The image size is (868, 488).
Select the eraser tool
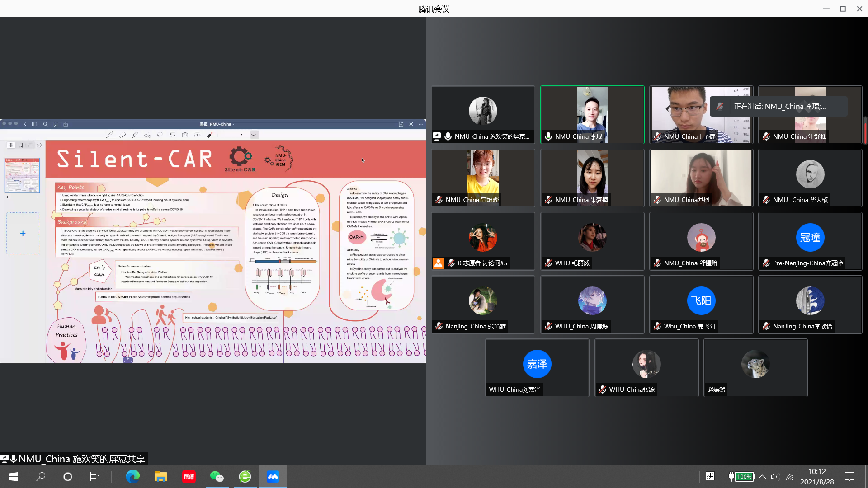[x=122, y=135]
